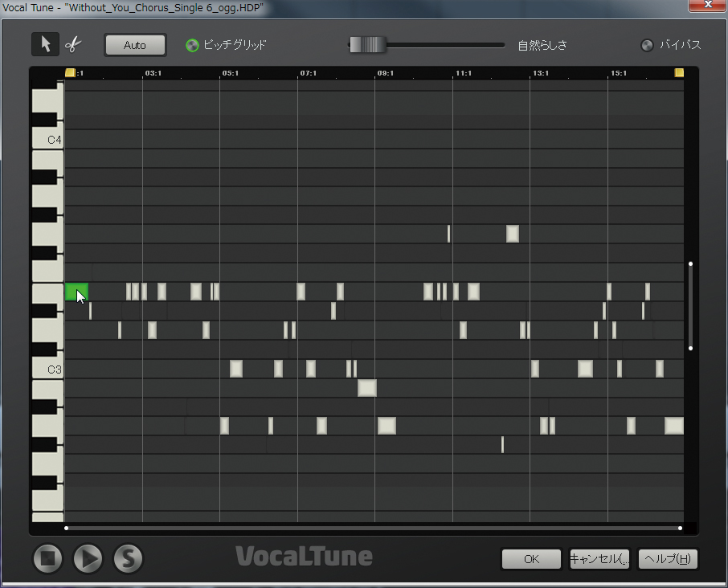Select the scissors split tool
The image size is (728, 588).
73,44
